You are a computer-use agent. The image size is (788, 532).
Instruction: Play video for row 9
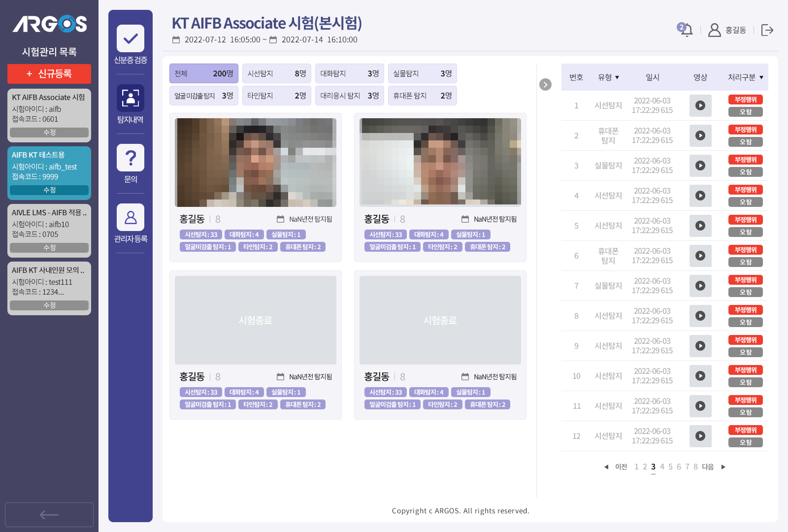pos(700,346)
